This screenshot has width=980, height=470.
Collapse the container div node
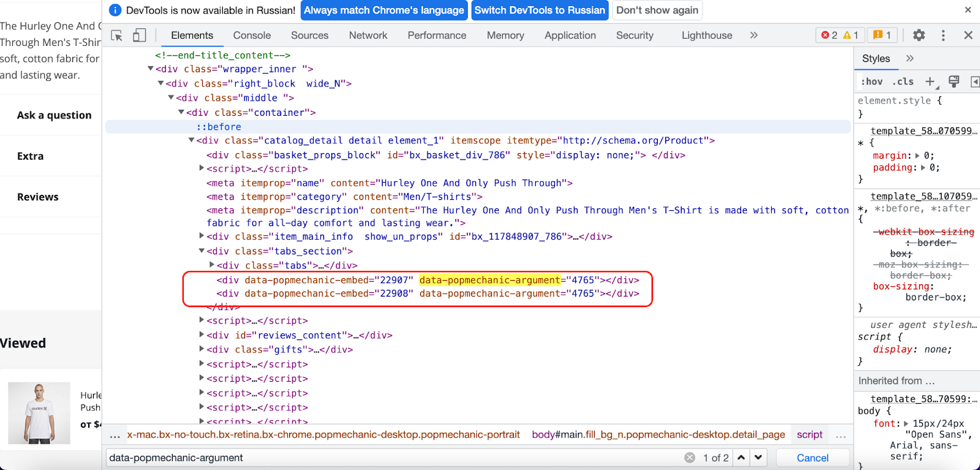tap(181, 112)
